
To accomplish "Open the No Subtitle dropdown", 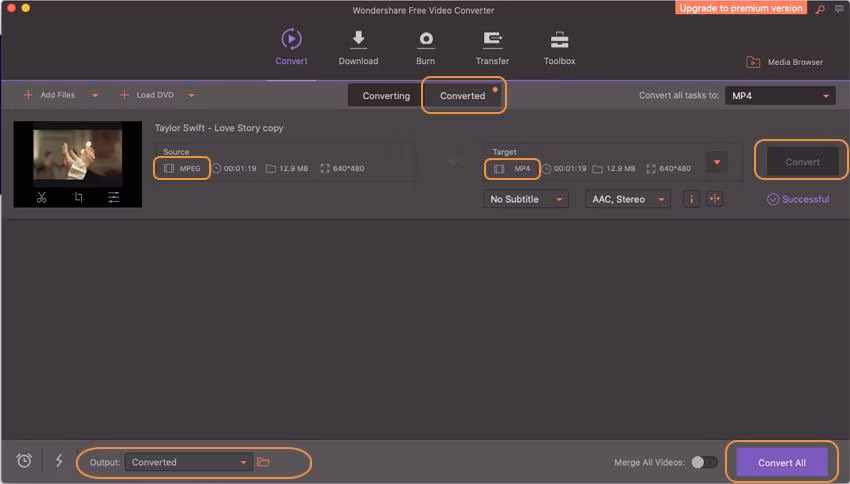I will 525,199.
